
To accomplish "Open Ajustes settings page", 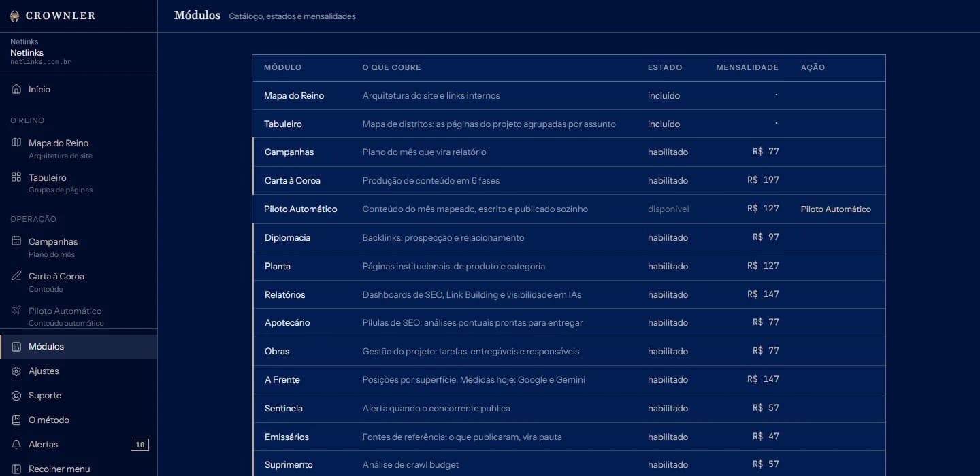I will (x=78, y=371).
